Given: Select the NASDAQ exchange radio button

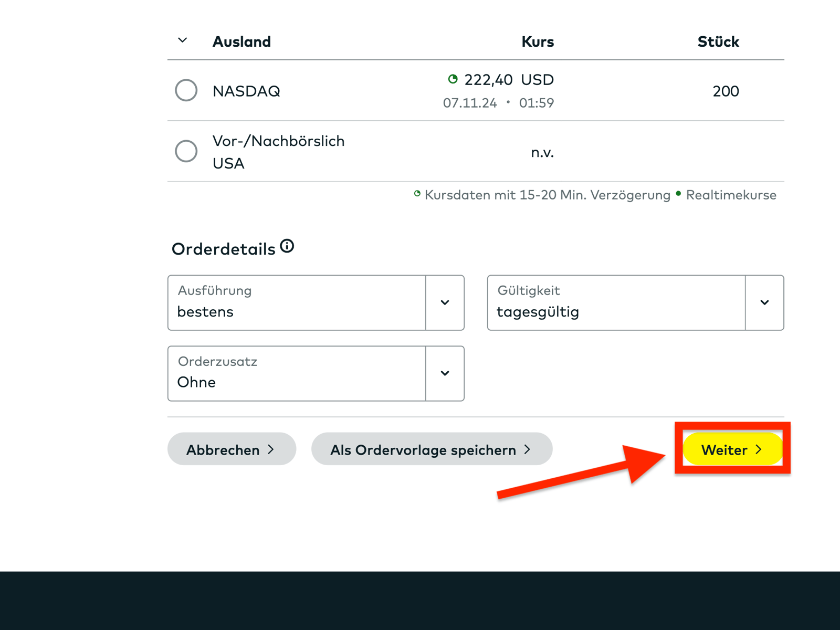Looking at the screenshot, I should point(185,90).
